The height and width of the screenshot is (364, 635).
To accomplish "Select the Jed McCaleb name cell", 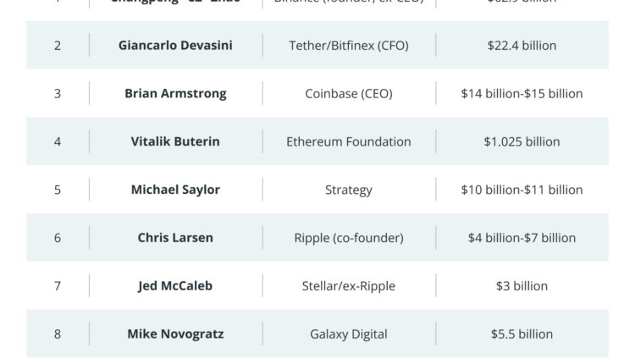I will coord(175,286).
